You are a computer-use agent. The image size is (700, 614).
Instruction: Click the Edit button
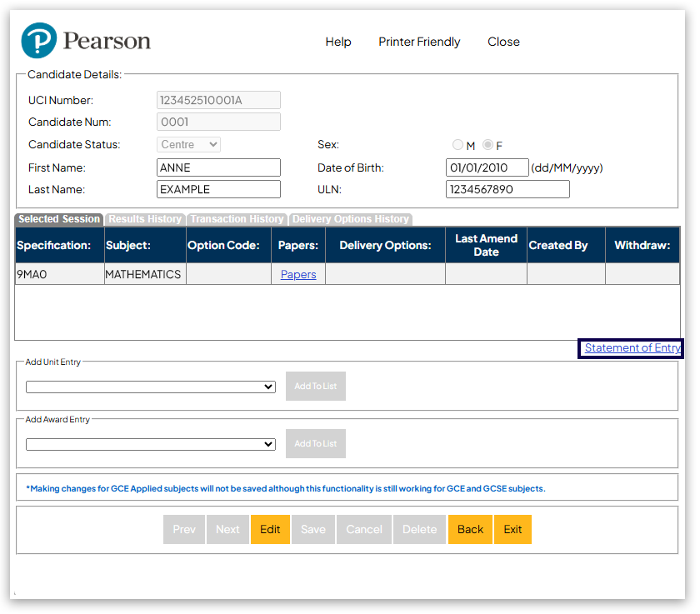pos(270,529)
